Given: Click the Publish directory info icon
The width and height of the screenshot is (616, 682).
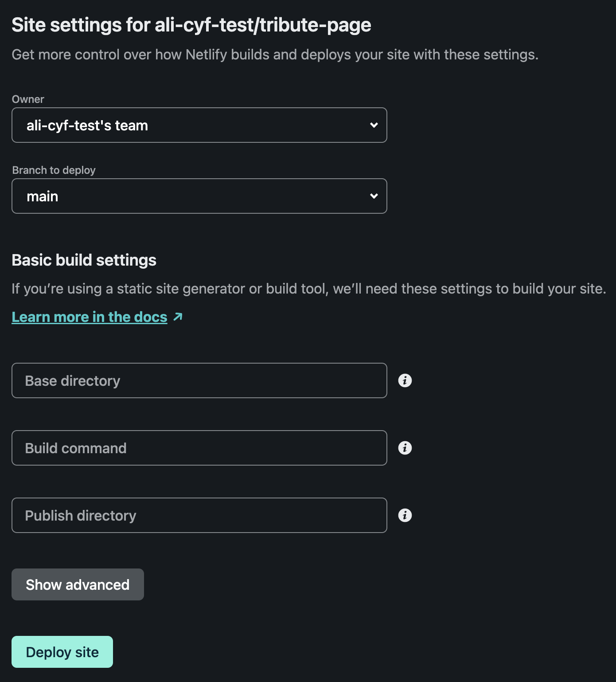Looking at the screenshot, I should coord(404,515).
